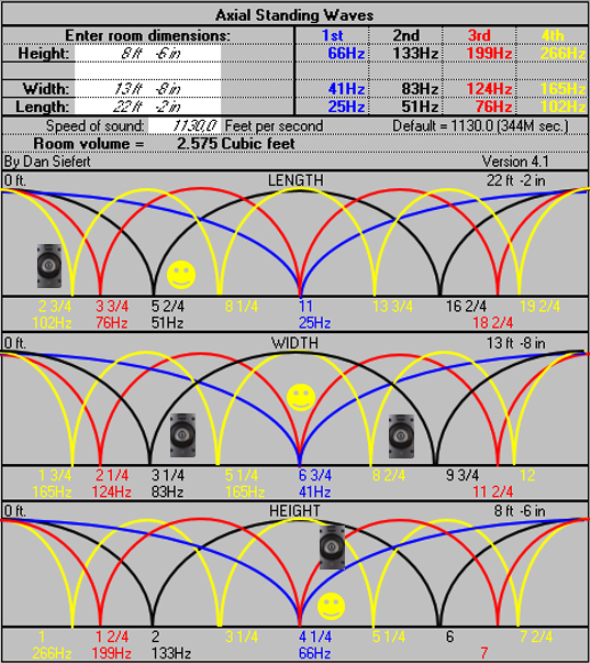
Task: Click the speaker icon in the LENGTH diagram
Action: coord(49,266)
